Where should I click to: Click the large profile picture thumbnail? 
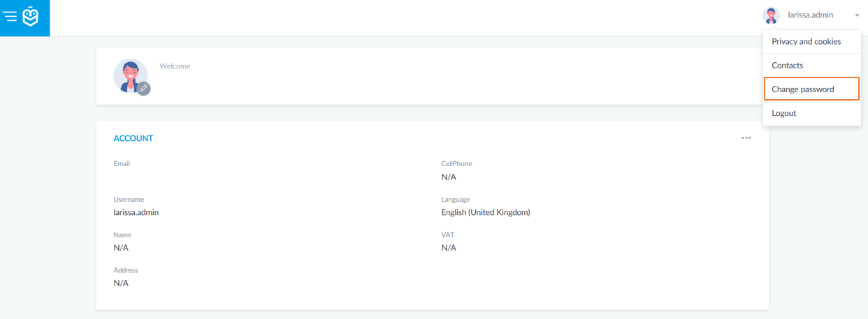(x=130, y=76)
